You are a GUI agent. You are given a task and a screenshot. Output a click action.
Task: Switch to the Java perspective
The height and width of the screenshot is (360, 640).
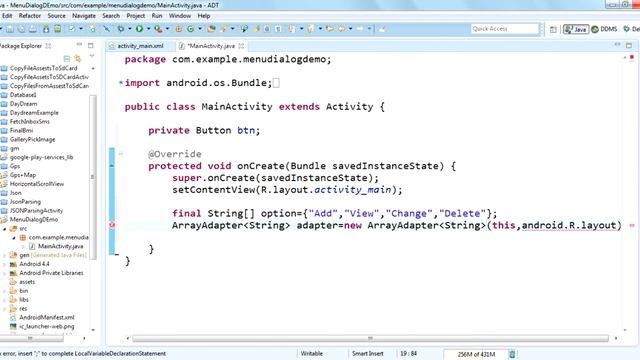(x=576, y=29)
